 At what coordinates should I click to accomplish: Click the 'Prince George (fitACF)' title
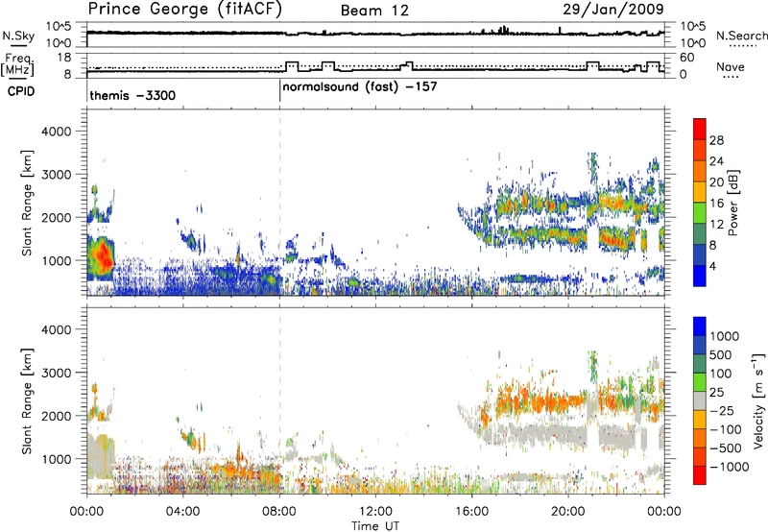(x=185, y=10)
